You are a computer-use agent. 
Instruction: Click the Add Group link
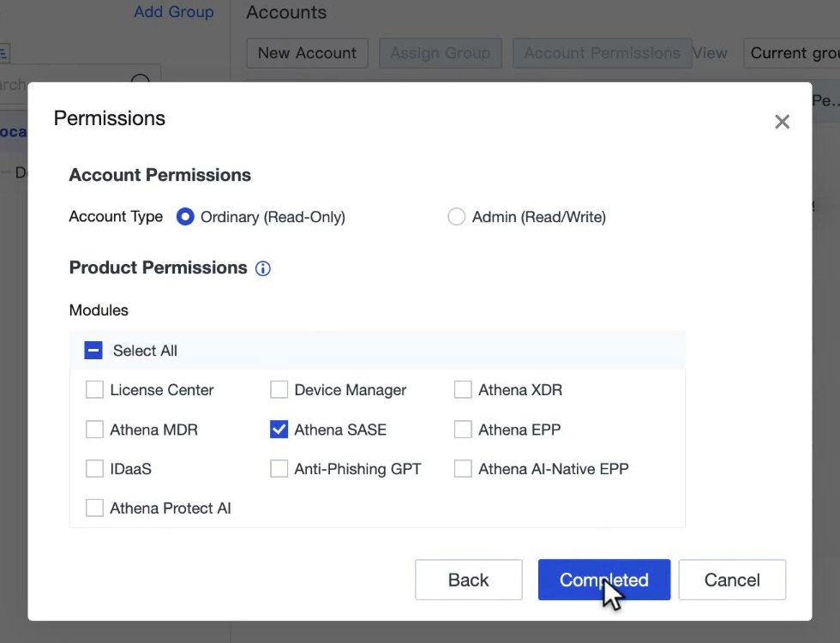(x=173, y=12)
